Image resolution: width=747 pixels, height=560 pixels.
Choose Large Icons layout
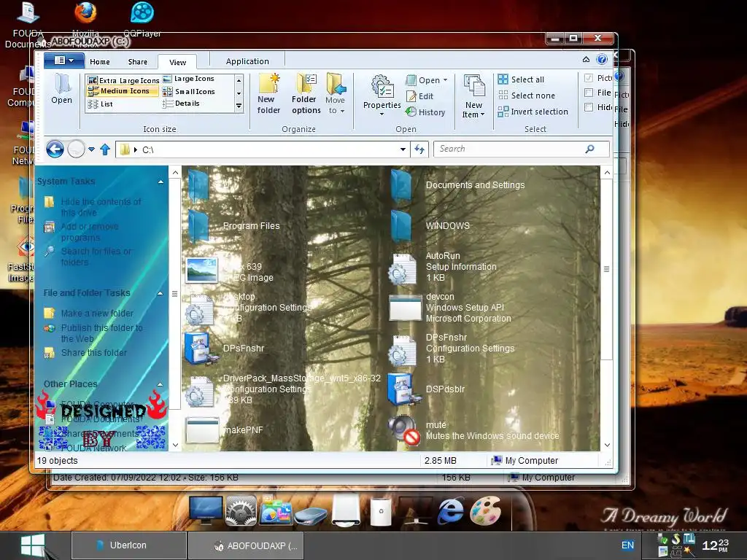[x=189, y=79]
